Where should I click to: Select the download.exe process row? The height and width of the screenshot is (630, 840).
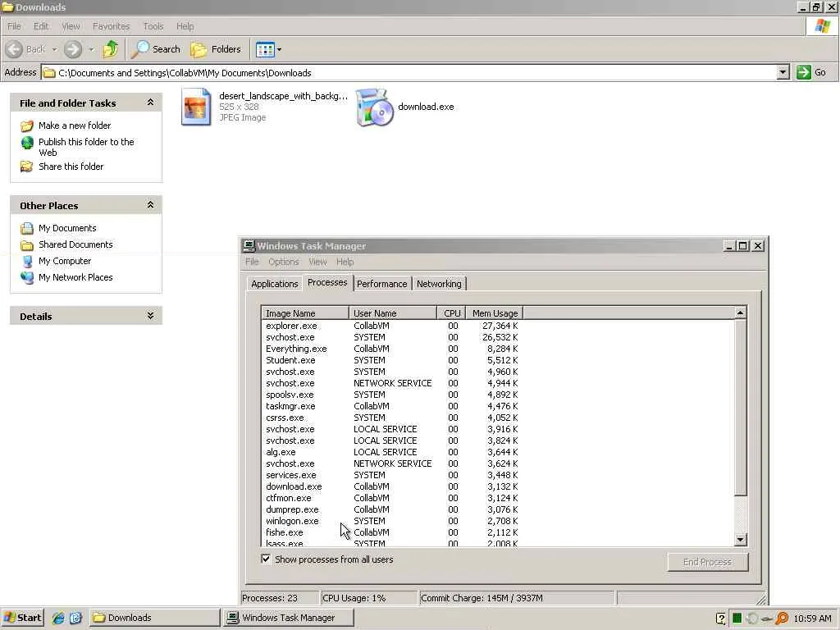498,486
